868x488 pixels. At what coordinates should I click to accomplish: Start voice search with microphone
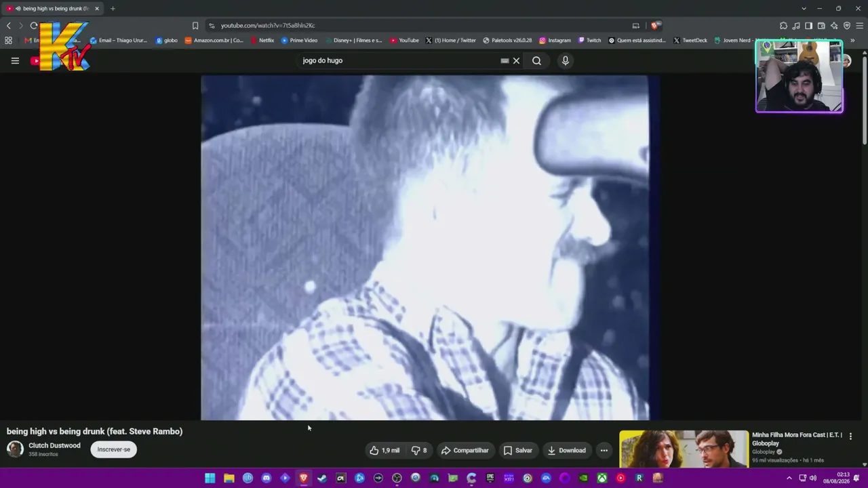click(x=565, y=60)
